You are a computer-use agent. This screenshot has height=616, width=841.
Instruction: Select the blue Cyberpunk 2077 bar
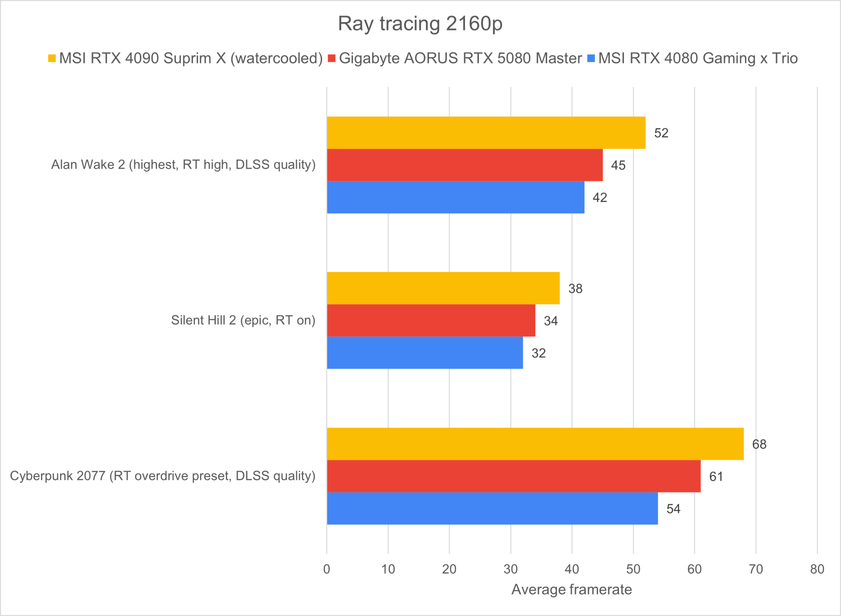coord(492,508)
